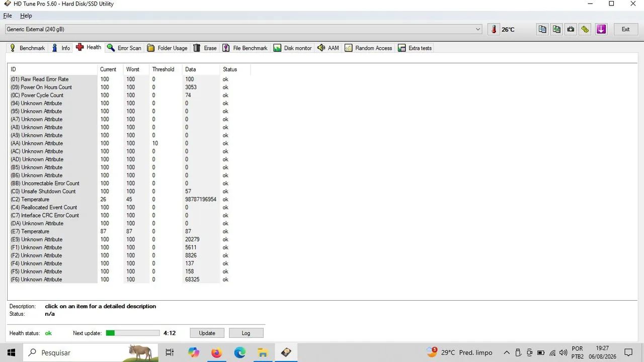
Task: Open the Disk monitor tab
Action: pyautogui.click(x=292, y=48)
